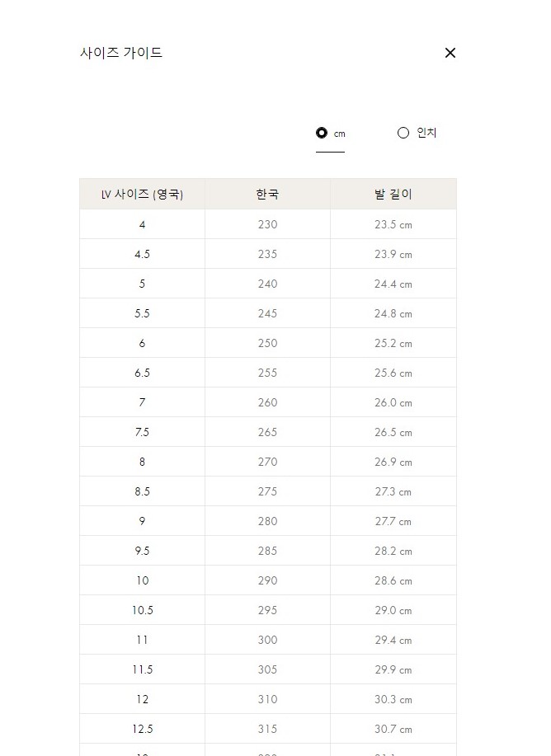Click the 발 길이 column header

coord(393,195)
